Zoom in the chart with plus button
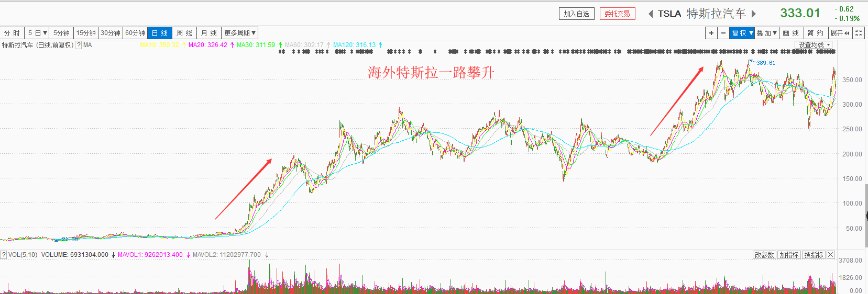This screenshot has height=294, width=868. coord(711,33)
